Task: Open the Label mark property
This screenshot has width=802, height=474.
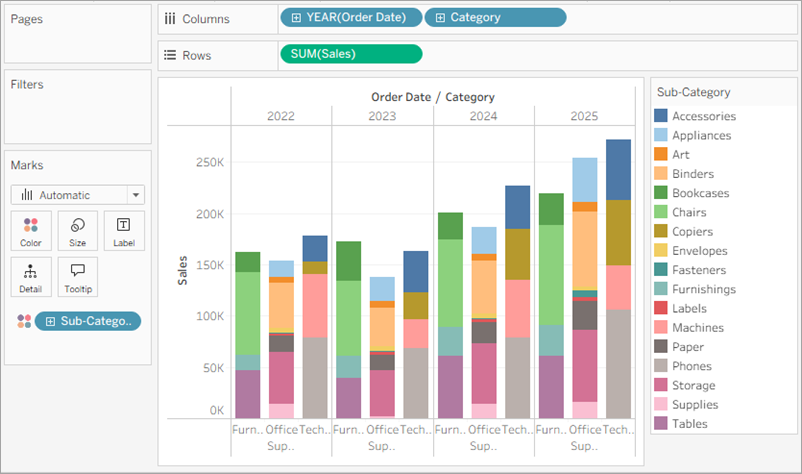Action: [124, 230]
